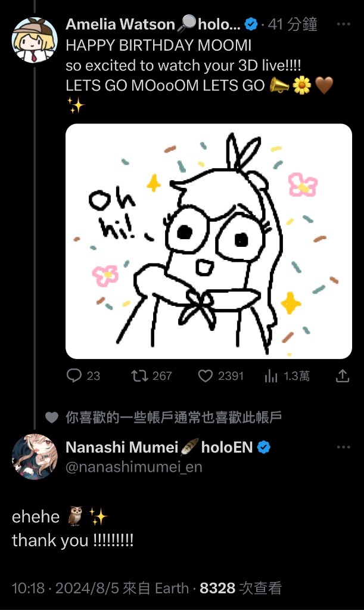Open more options on Mumei's tweet
This screenshot has width=364, height=610.
click(x=343, y=447)
